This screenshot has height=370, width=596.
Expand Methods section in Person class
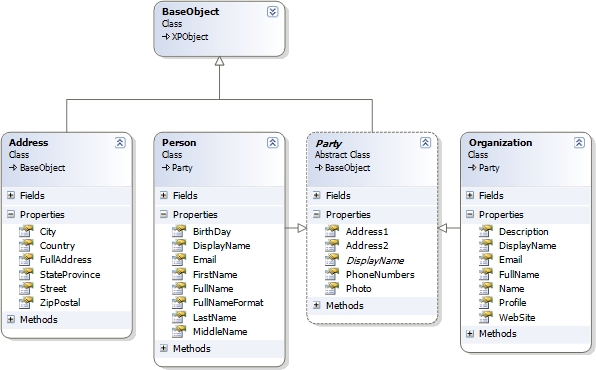(164, 348)
